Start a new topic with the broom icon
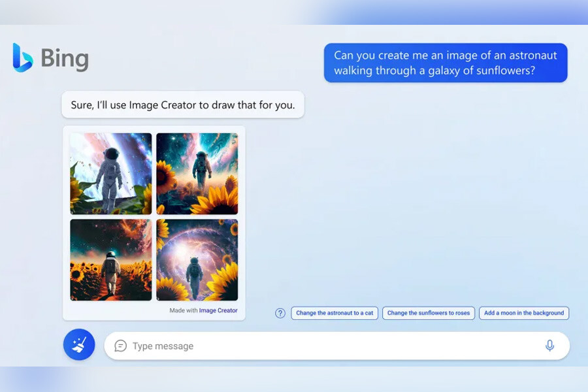 78,344
